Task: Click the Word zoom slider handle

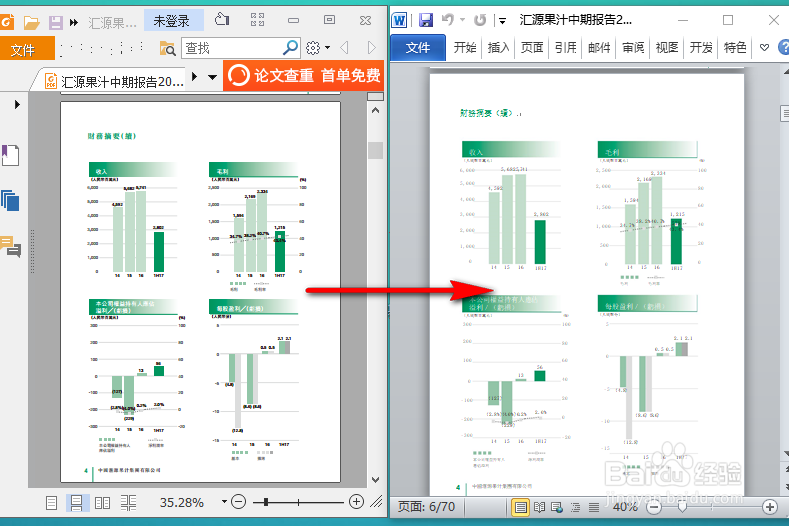Action: [x=682, y=506]
